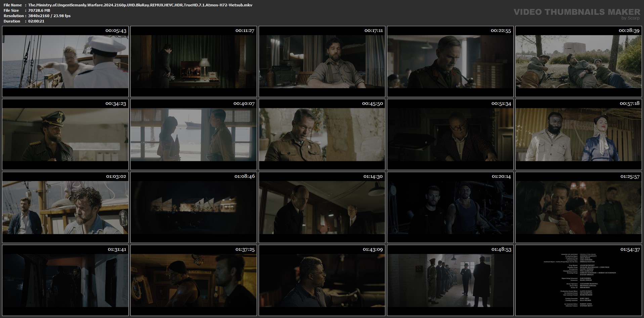Open the thumbnail at 00:34:23

point(65,134)
